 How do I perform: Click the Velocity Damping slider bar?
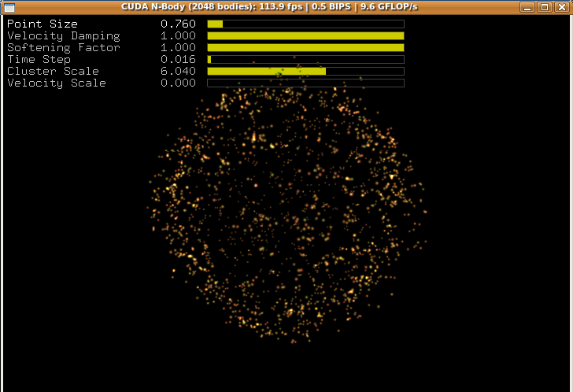(305, 36)
